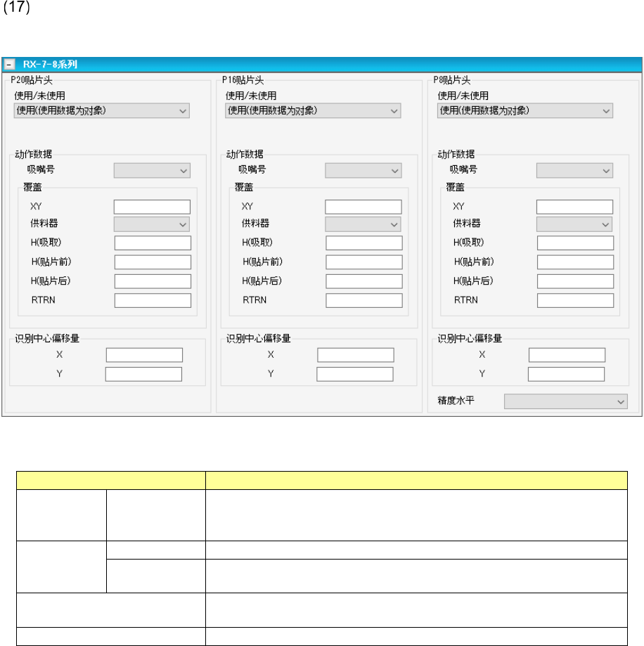Open P20贴片头 使用/未使用 dropdown

pyautogui.click(x=102, y=111)
